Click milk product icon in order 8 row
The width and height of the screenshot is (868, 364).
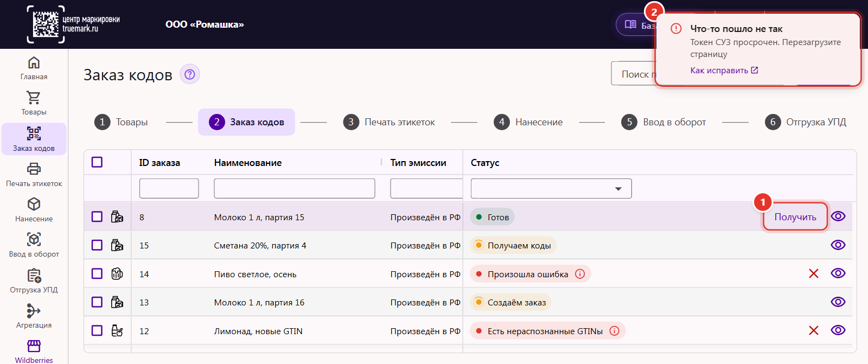117,216
